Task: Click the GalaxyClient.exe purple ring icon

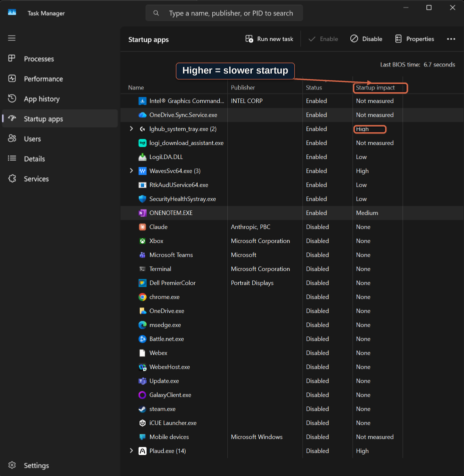Action: [142, 395]
